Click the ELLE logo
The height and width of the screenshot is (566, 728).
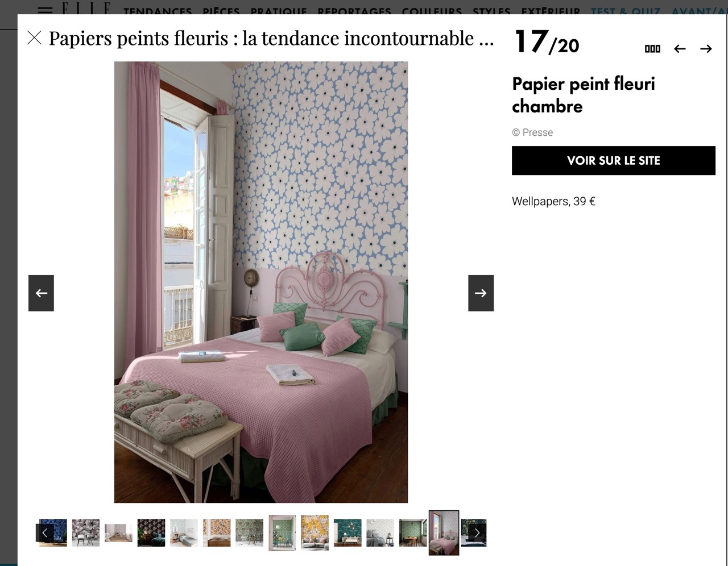86,7
